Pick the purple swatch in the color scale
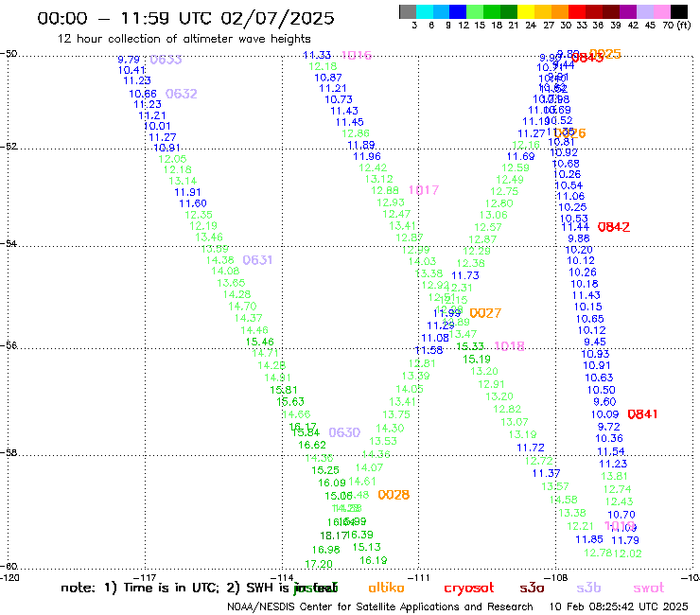The height and width of the screenshot is (615, 700). pos(628,11)
